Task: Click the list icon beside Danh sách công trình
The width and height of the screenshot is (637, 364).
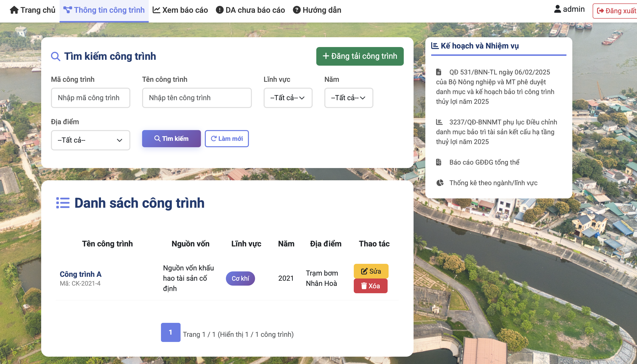Action: (63, 203)
